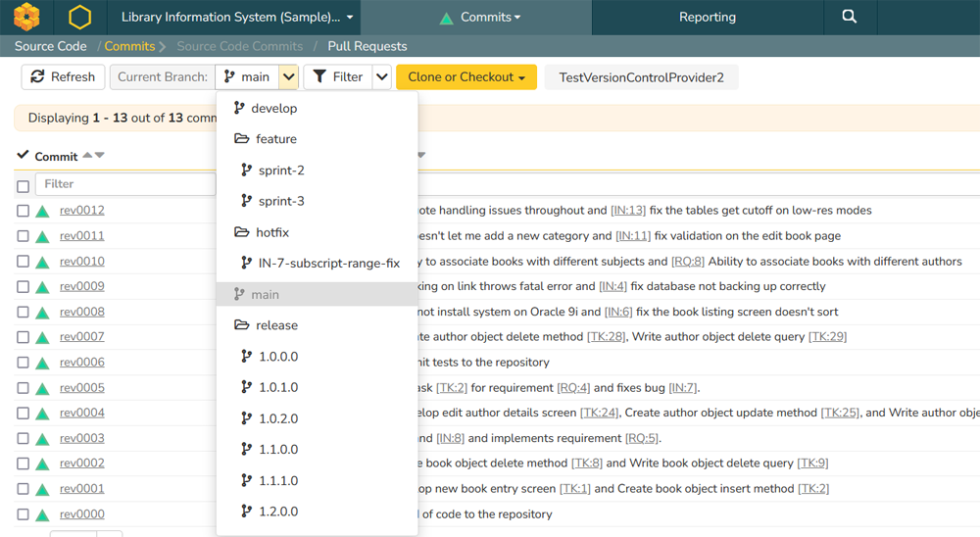Viewport: 980px width, 537px height.
Task: Select the develop branch
Action: tap(273, 108)
